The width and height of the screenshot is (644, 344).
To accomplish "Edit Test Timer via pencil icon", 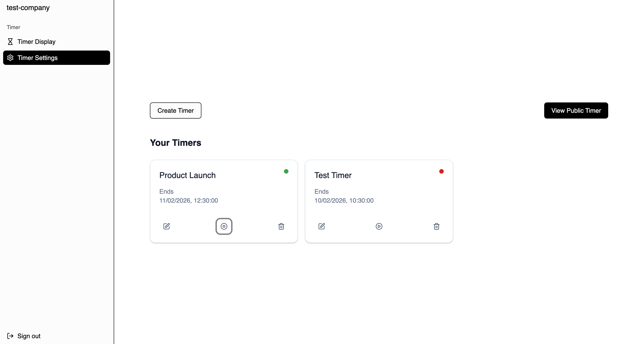I will click(322, 226).
